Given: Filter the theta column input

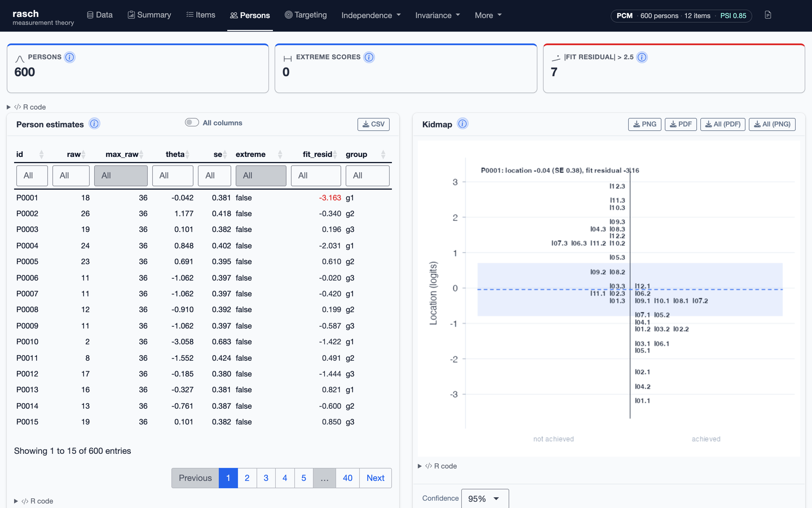Looking at the screenshot, I should pyautogui.click(x=173, y=176).
